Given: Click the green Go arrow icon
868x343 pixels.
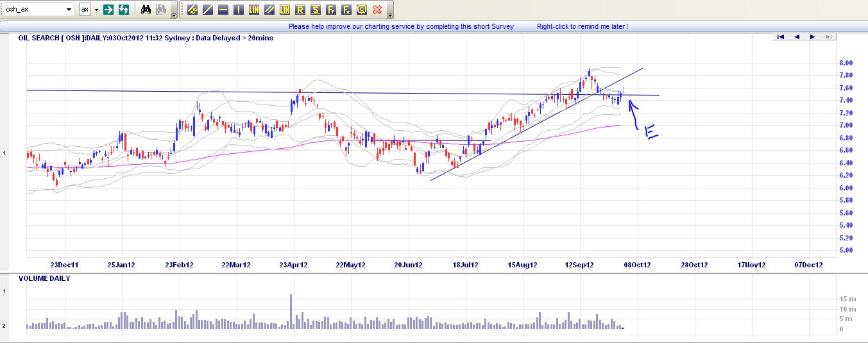Looking at the screenshot, I should (x=108, y=10).
